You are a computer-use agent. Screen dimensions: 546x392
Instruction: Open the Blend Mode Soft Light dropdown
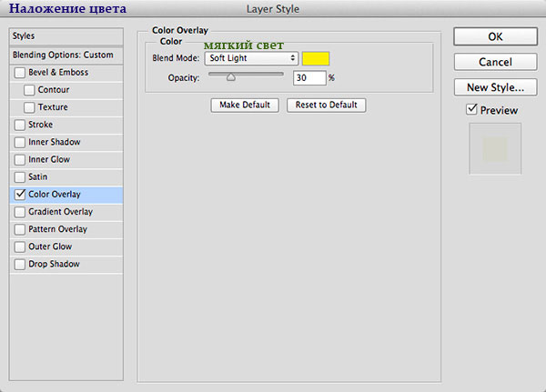[251, 58]
